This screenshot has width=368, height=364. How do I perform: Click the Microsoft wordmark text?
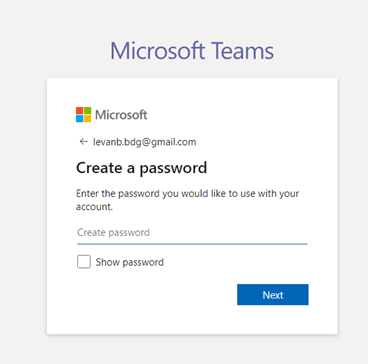pyautogui.click(x=121, y=115)
